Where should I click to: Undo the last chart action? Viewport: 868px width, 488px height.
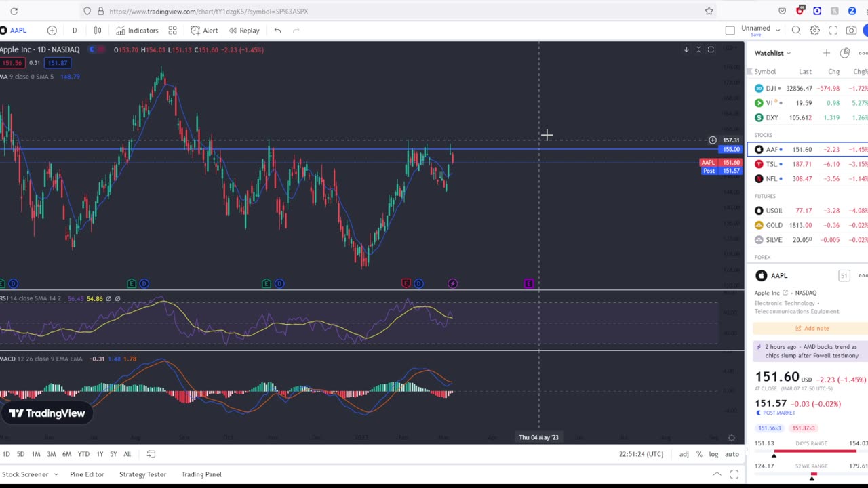pyautogui.click(x=277, y=30)
